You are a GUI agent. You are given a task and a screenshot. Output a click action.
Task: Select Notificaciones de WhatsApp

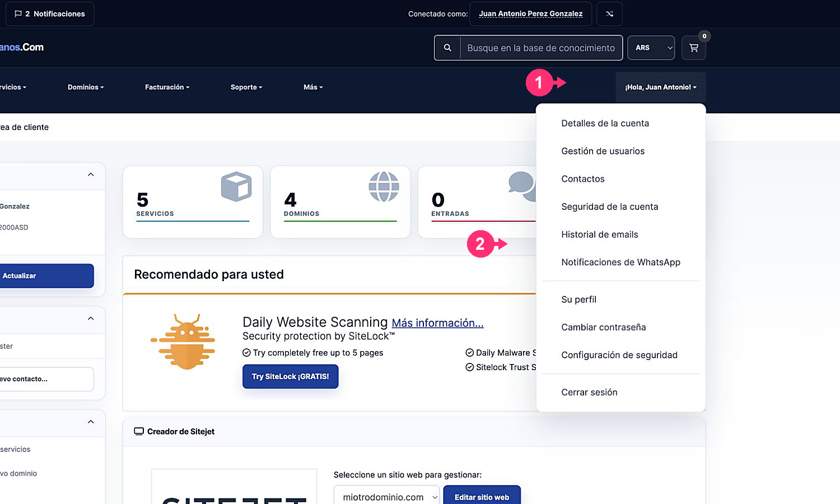[x=620, y=262]
